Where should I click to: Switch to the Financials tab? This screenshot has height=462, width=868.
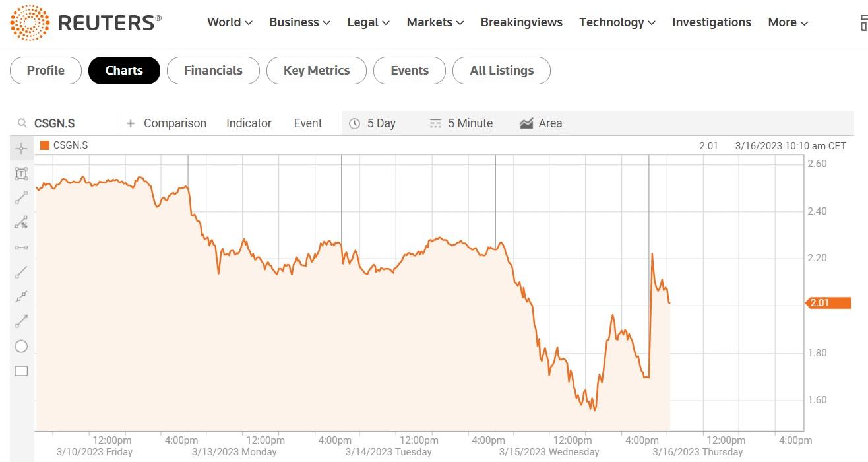[213, 71]
